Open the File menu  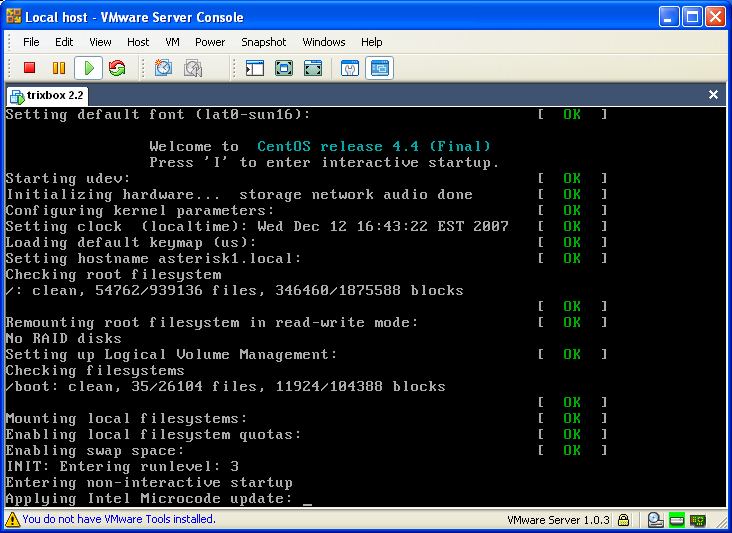[31, 42]
